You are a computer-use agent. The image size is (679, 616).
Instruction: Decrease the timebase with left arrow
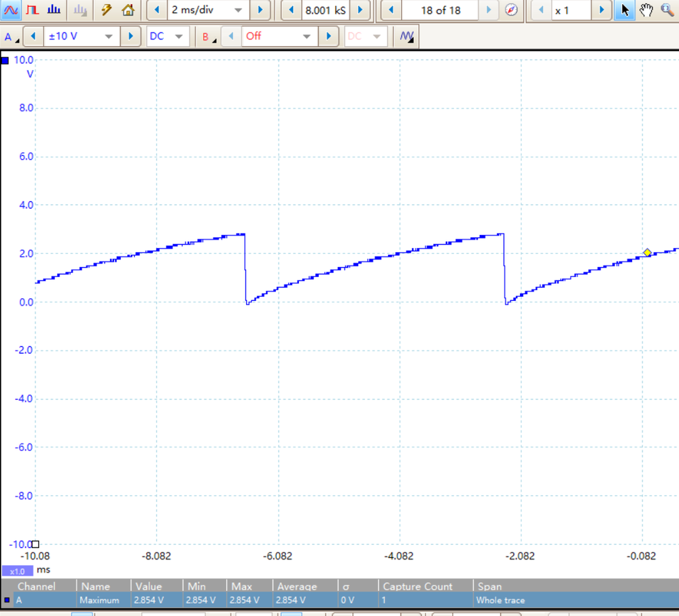click(157, 10)
